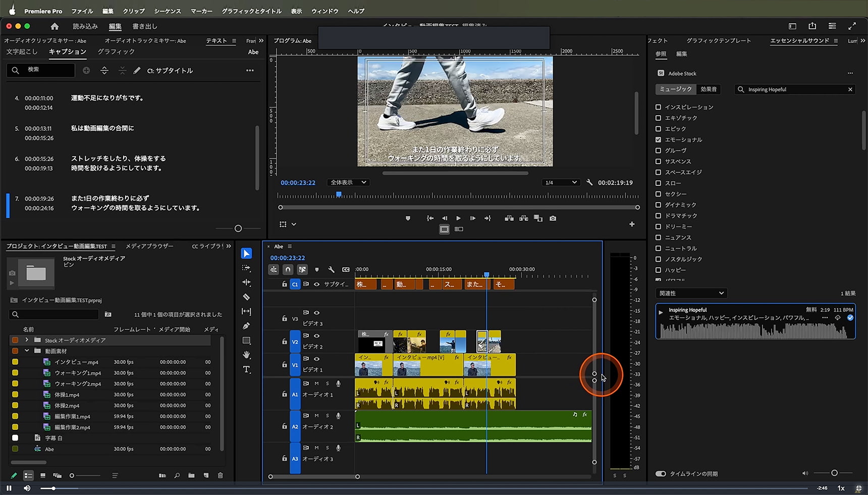This screenshot has height=495, width=868.
Task: Click the new bin folder icon
Action: [191, 475]
